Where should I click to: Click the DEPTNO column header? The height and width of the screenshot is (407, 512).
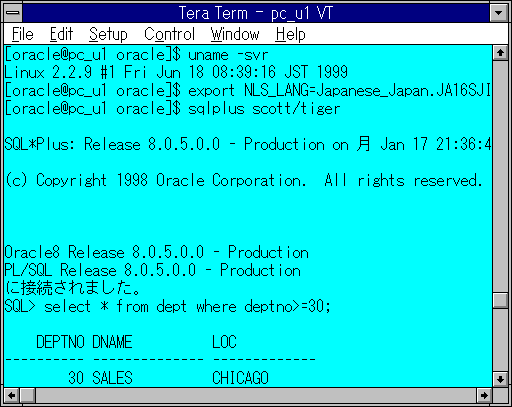(60, 342)
